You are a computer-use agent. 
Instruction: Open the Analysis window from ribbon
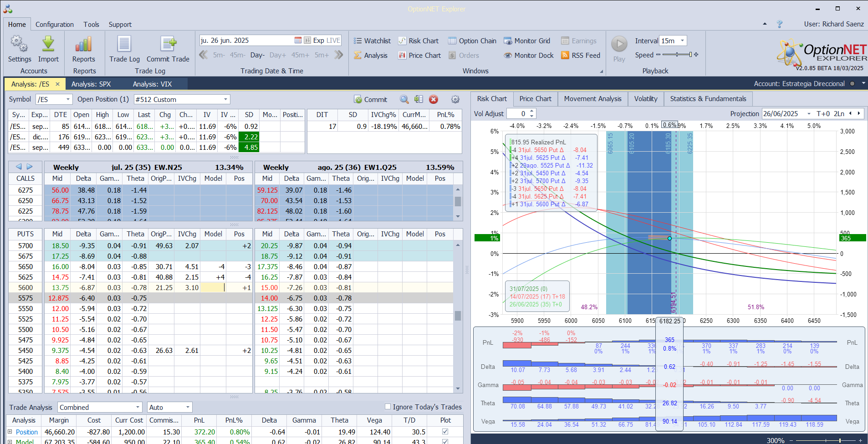pyautogui.click(x=371, y=55)
